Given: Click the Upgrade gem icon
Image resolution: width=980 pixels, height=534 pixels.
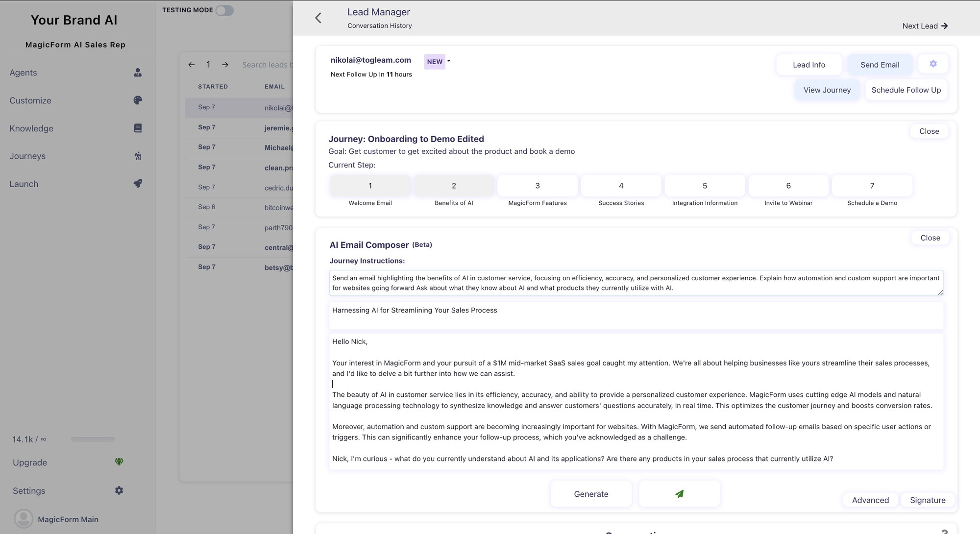Looking at the screenshot, I should (119, 461).
